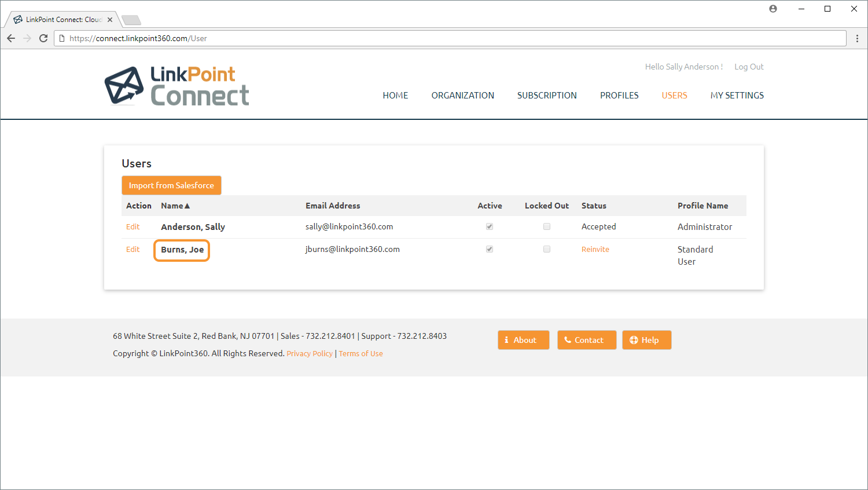Screen dimensions: 868x490
Task: Click the address bar URL field
Action: click(450, 38)
